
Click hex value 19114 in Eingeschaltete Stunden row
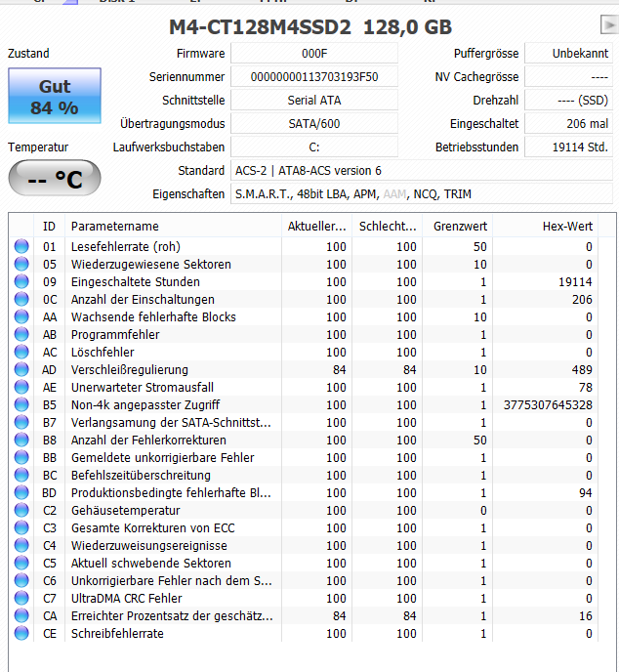tap(575, 282)
